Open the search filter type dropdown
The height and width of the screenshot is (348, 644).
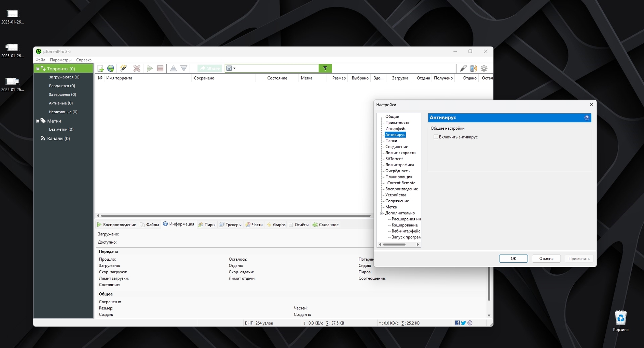click(x=231, y=68)
